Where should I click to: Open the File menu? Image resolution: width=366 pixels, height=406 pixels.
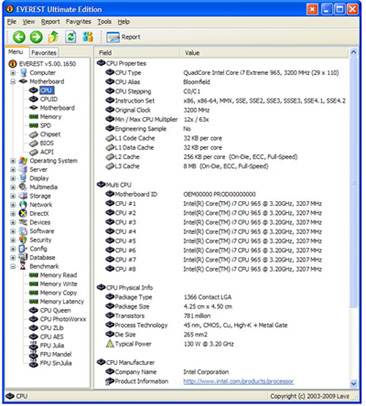[12, 22]
